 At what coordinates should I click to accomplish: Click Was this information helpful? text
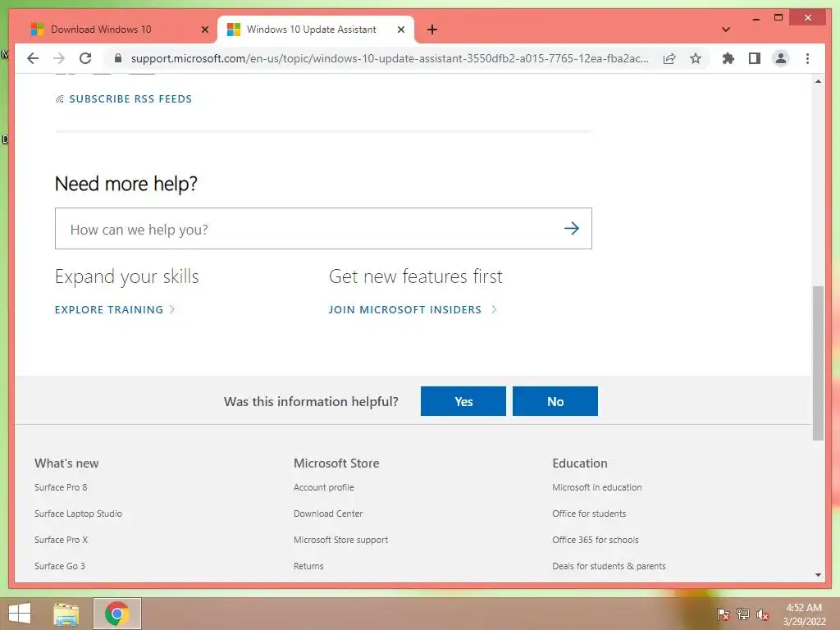(311, 401)
